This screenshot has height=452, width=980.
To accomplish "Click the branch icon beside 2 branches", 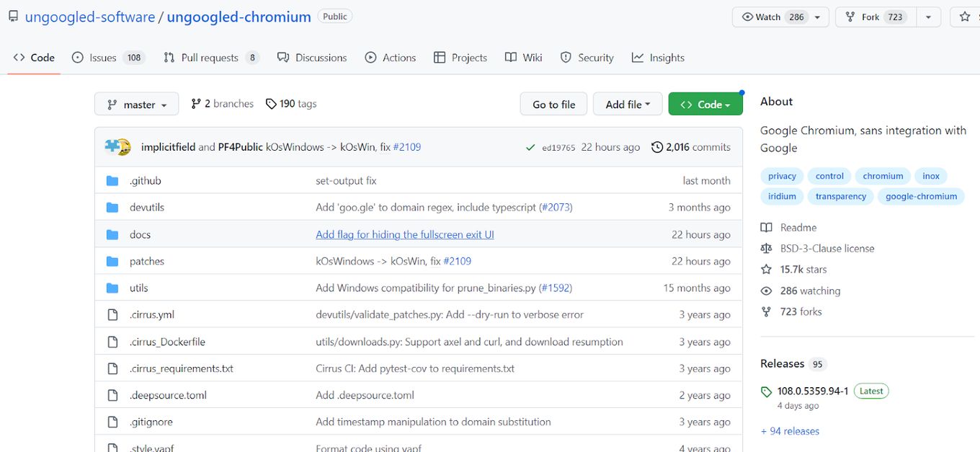I will [196, 104].
